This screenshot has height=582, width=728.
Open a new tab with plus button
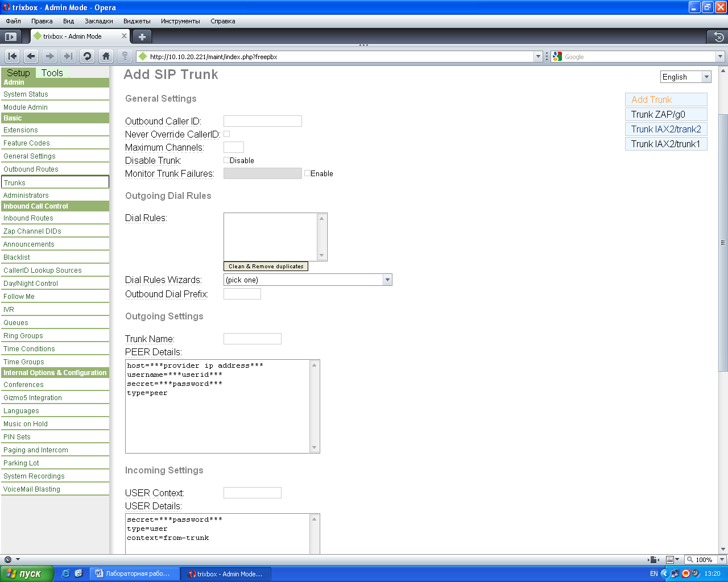[x=142, y=36]
